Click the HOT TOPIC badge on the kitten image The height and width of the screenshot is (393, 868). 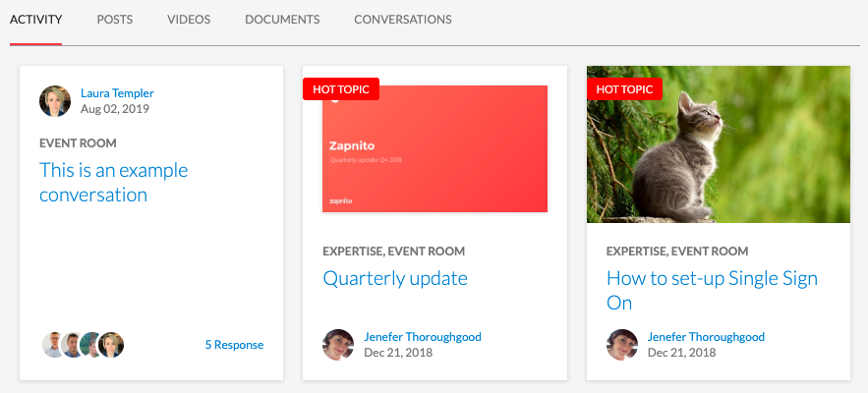[624, 89]
